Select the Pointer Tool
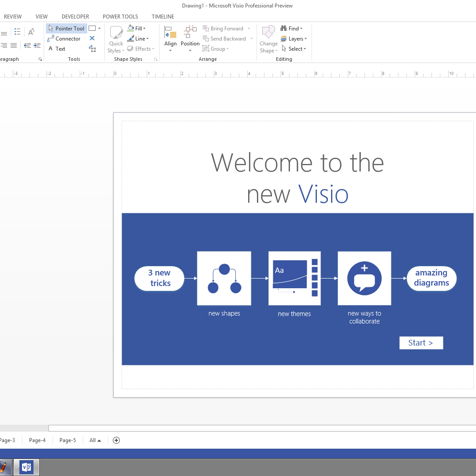The height and width of the screenshot is (476, 476). [x=66, y=28]
